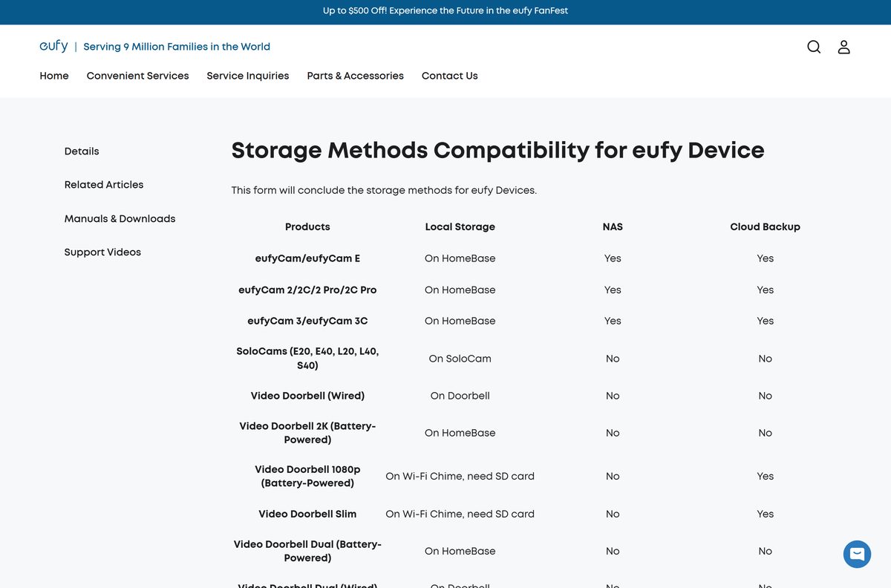Screen dimensions: 891x588
Task: Click Cloud Backup 'Yes' for Video Doorbell Slim
Action: tap(766, 514)
